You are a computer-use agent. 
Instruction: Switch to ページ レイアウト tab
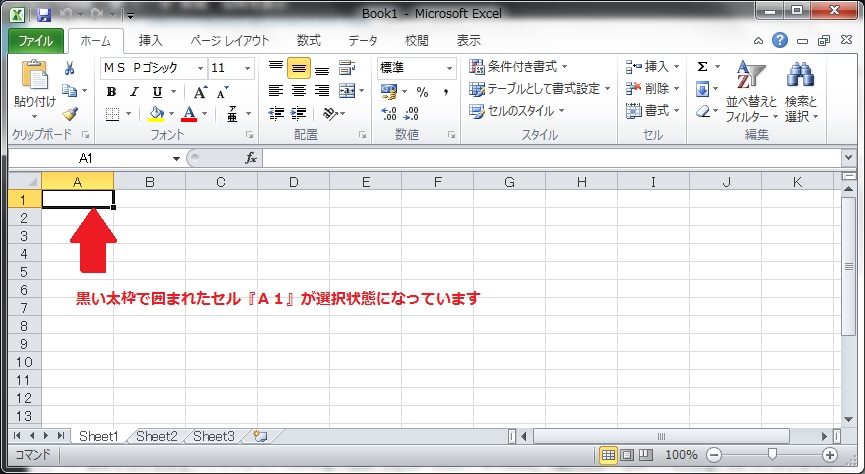[x=229, y=41]
